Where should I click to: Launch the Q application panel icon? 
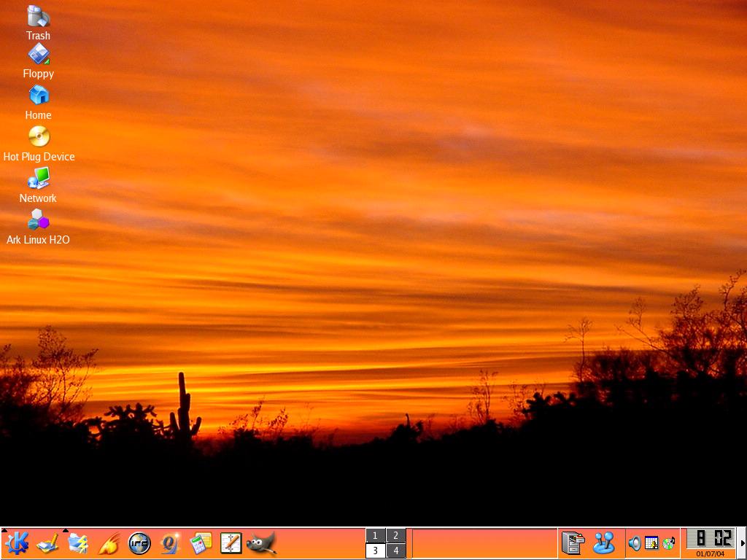pyautogui.click(x=170, y=543)
